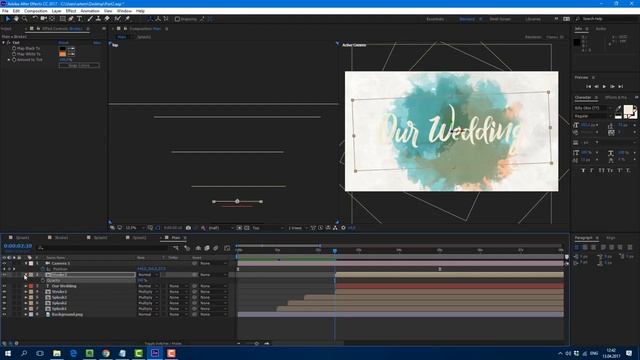
Task: Select the Rectangle shape tool
Action: [62, 19]
